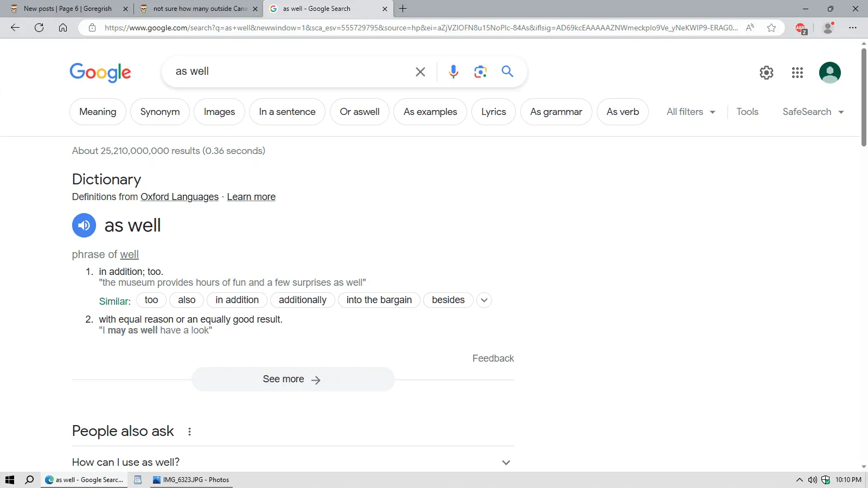Open Google quick settings gear
This screenshot has height=488, width=868.
(766, 72)
